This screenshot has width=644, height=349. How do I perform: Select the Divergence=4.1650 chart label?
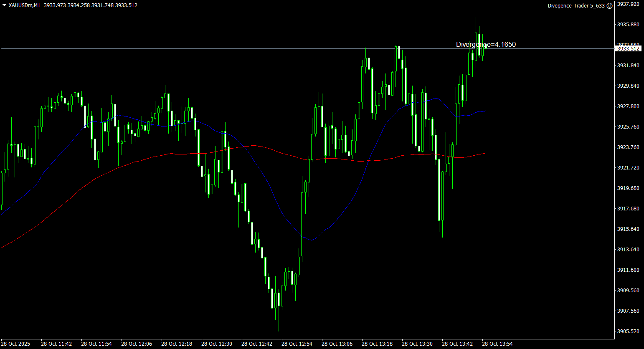pos(486,44)
